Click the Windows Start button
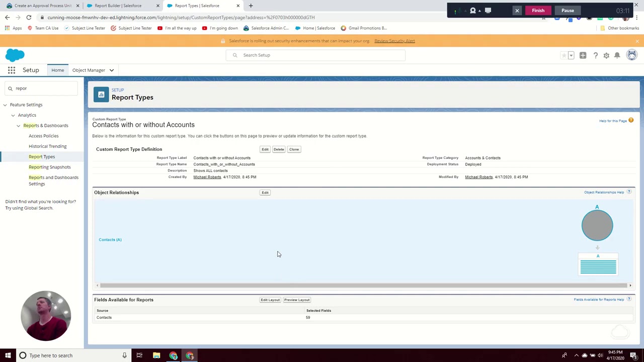Screen dimensions: 644x362 (8, 355)
